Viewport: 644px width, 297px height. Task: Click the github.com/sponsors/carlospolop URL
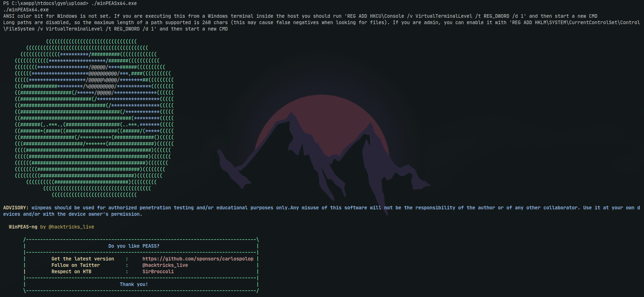click(198, 259)
